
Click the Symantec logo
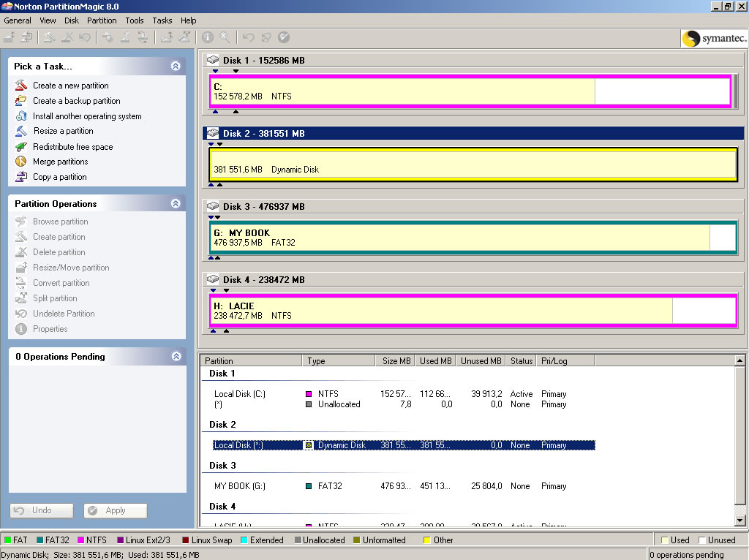pyautogui.click(x=714, y=38)
